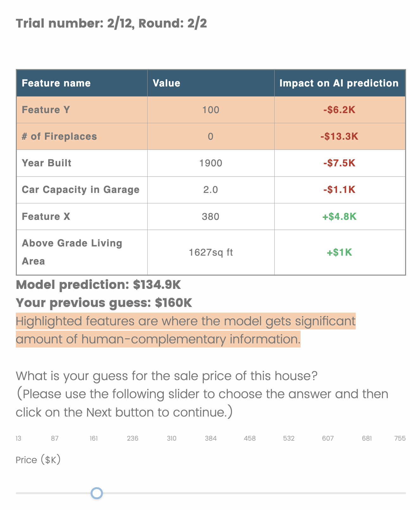Click the Trial number heading
Screen dimensions: 420x510
pyautogui.click(x=111, y=23)
